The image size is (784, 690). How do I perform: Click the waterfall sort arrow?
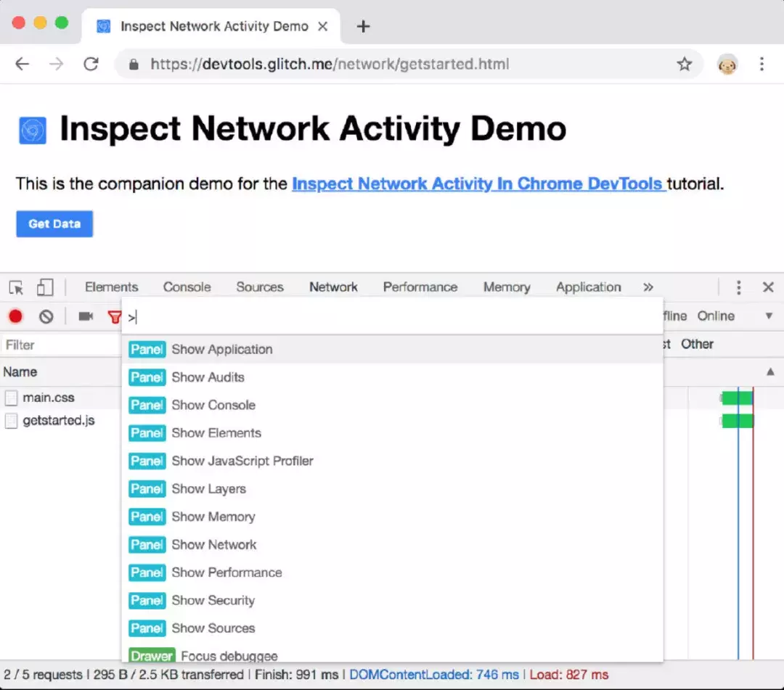point(770,371)
